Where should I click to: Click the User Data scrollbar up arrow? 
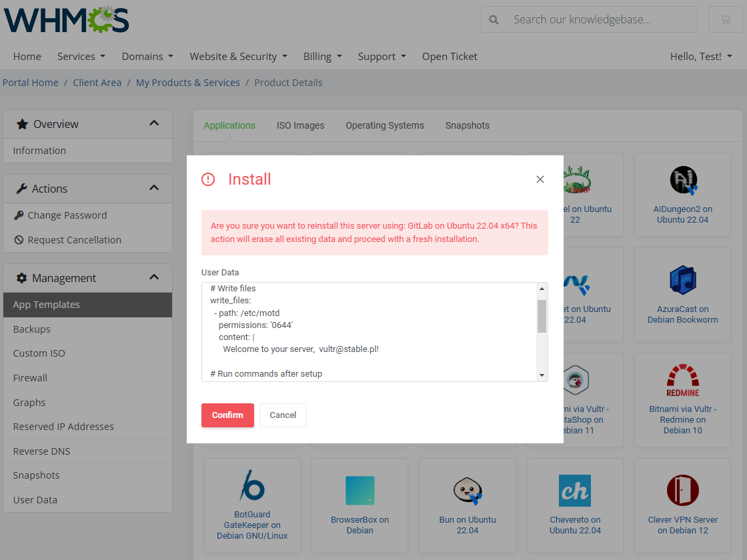pos(542,289)
